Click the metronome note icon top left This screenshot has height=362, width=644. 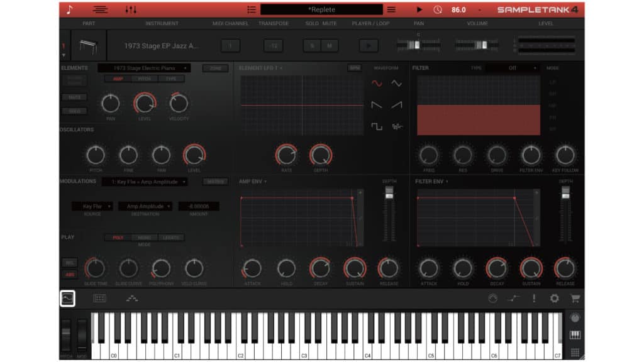coord(69,9)
